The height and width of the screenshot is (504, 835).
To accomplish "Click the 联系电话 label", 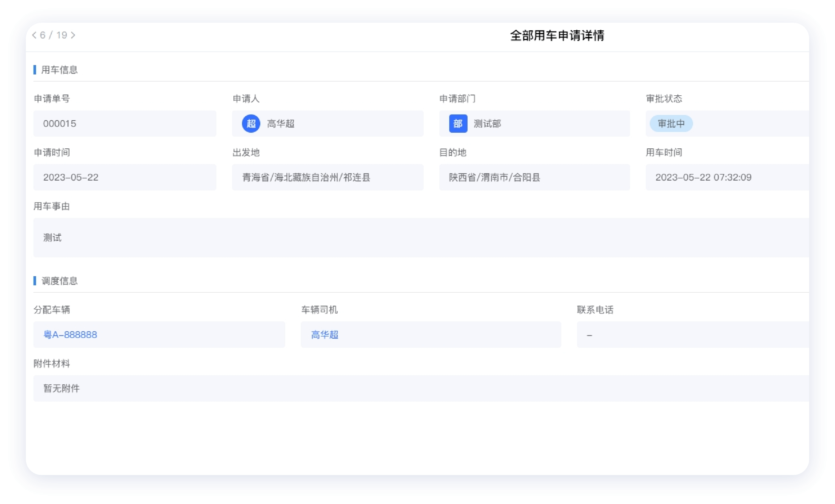I will click(x=595, y=310).
